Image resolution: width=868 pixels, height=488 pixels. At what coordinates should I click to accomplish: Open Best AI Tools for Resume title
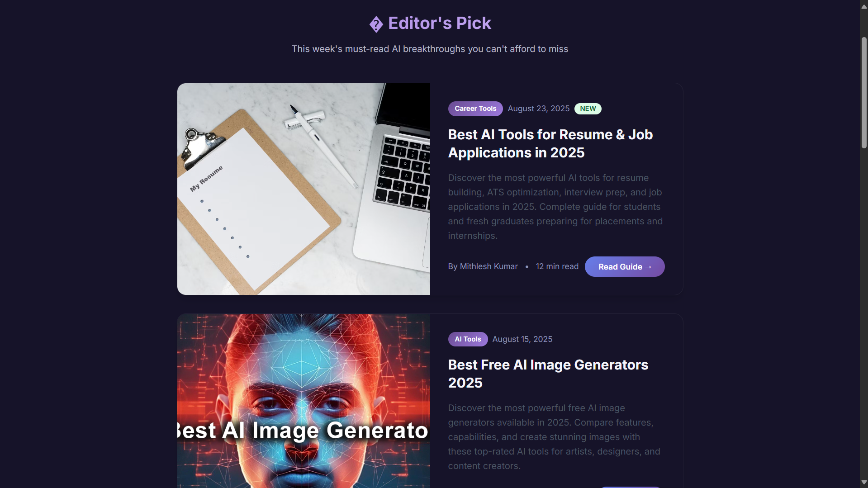[x=550, y=144]
